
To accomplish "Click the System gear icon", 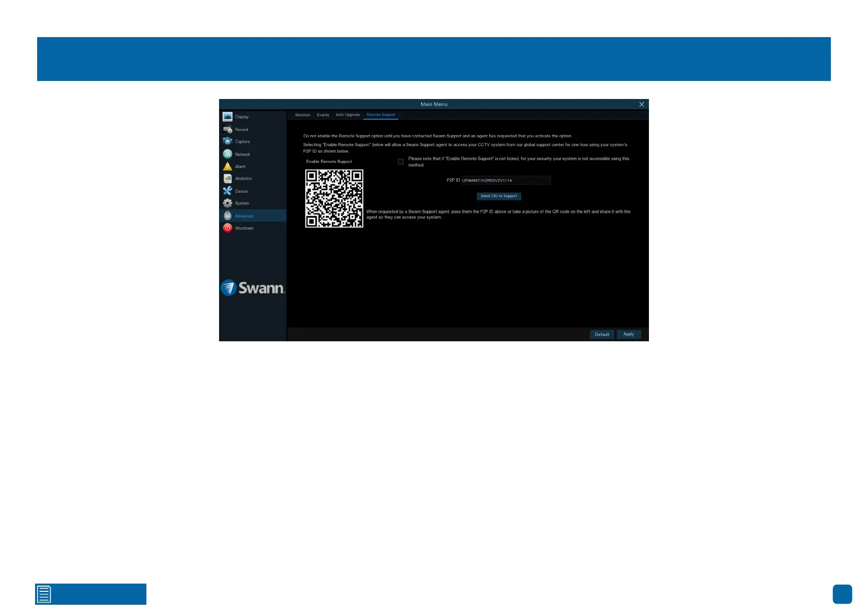I will coord(227,203).
